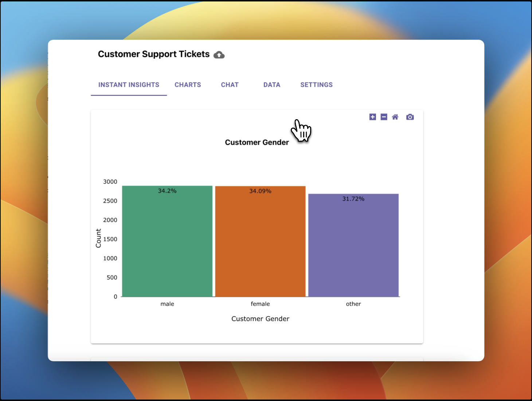This screenshot has height=401, width=532.
Task: Click the Customer Support Tickets heading
Action: pyautogui.click(x=154, y=54)
